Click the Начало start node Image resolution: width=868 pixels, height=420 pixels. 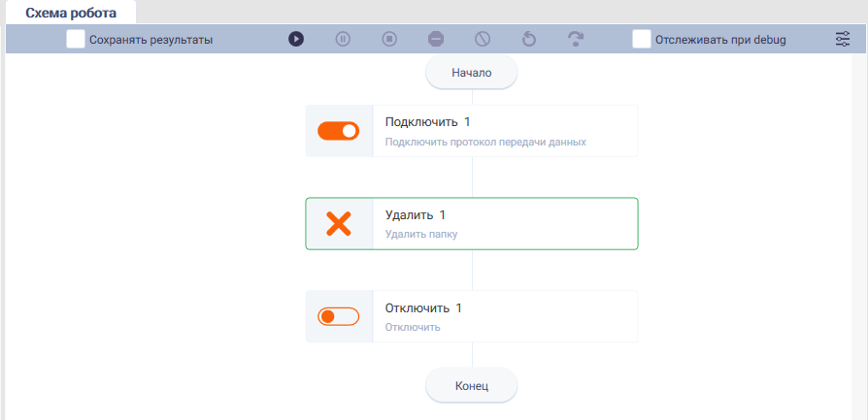472,73
